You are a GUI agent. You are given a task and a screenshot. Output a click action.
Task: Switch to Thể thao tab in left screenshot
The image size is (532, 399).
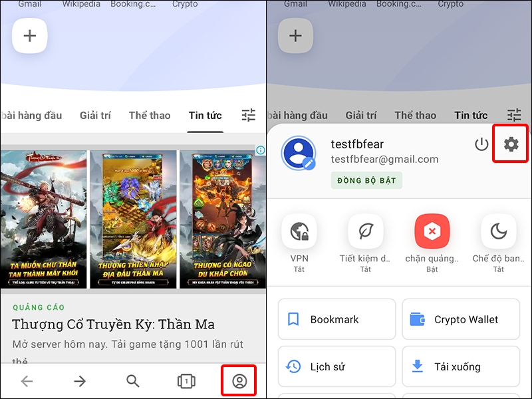[150, 116]
